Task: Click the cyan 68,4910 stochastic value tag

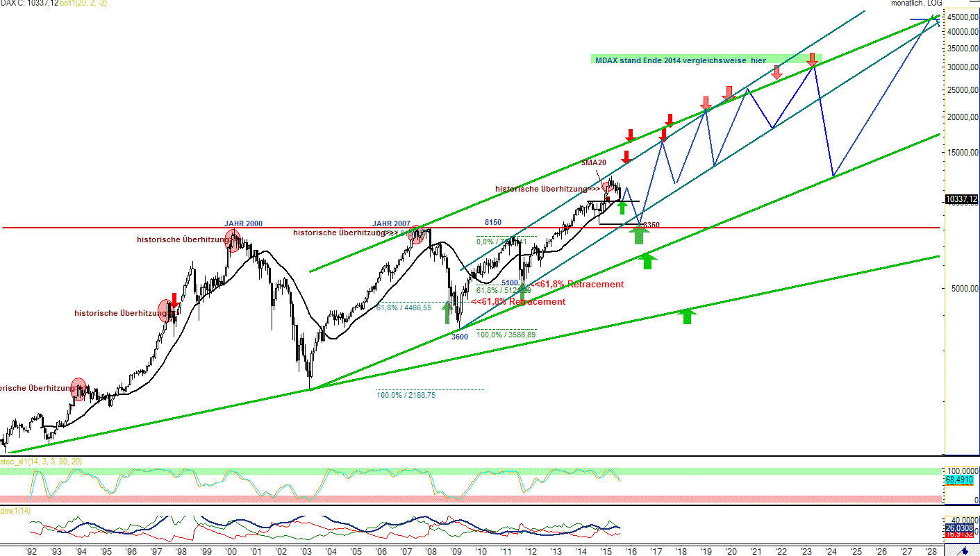Action: tap(959, 480)
